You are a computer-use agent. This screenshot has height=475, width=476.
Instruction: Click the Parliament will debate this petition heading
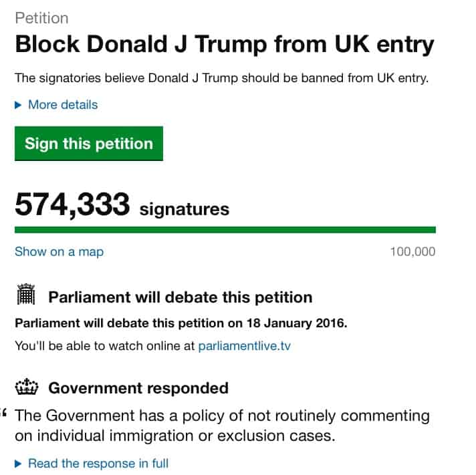[x=181, y=297]
